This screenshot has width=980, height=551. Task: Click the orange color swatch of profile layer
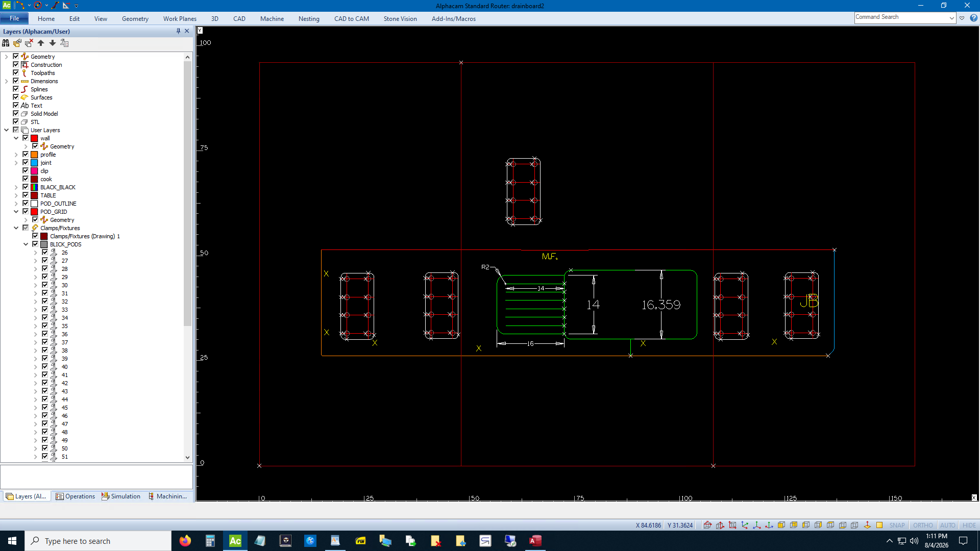34,155
